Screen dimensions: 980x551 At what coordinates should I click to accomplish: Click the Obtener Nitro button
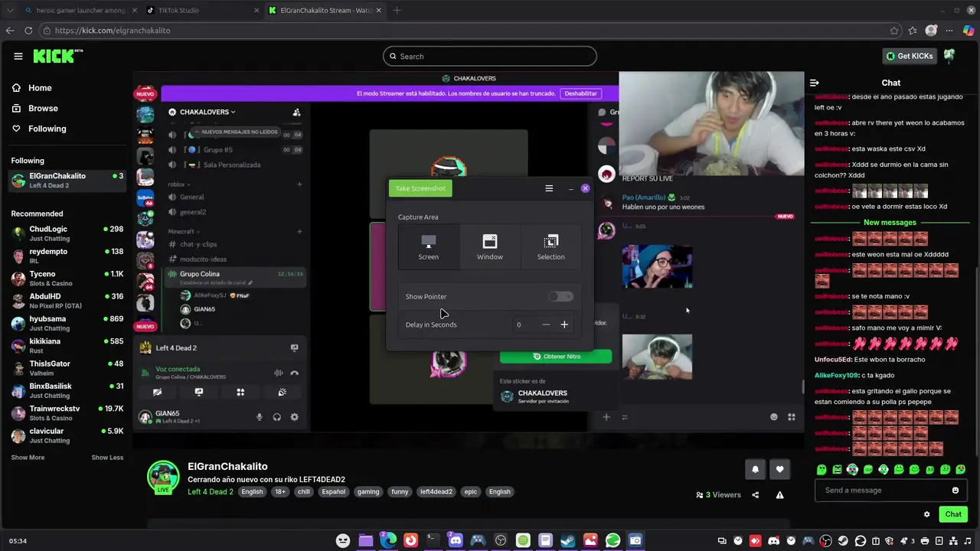pyautogui.click(x=556, y=357)
